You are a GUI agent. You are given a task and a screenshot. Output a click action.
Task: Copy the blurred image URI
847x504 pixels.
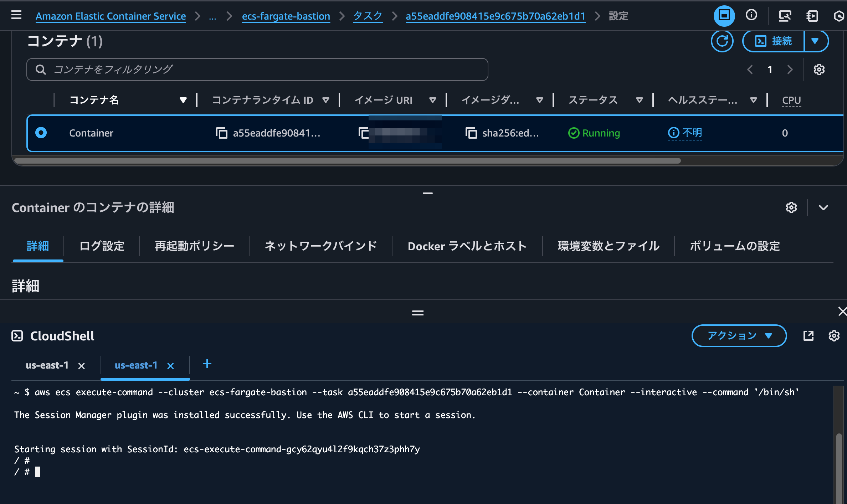coord(364,133)
